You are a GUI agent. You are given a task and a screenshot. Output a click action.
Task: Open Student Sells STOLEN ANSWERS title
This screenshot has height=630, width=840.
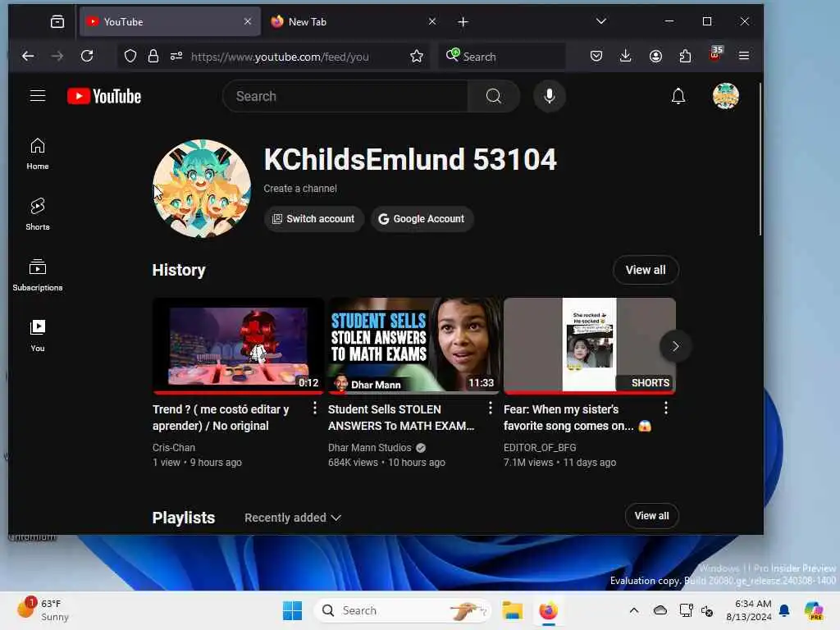click(400, 418)
